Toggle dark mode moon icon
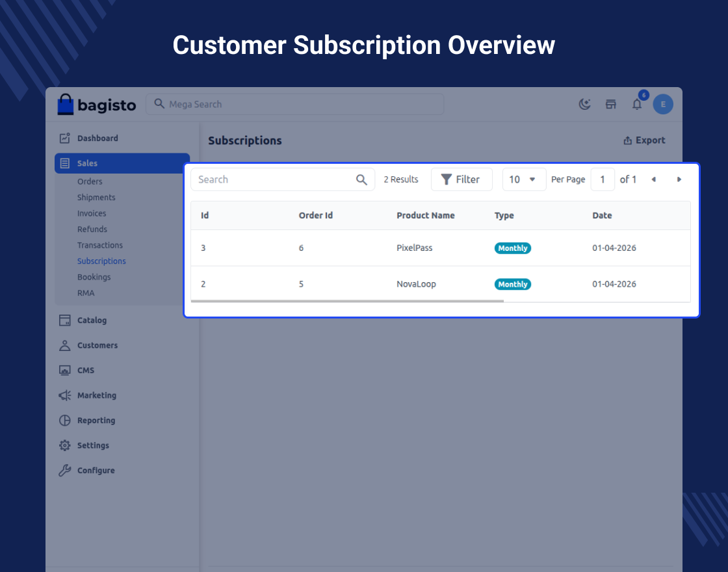 pos(585,104)
